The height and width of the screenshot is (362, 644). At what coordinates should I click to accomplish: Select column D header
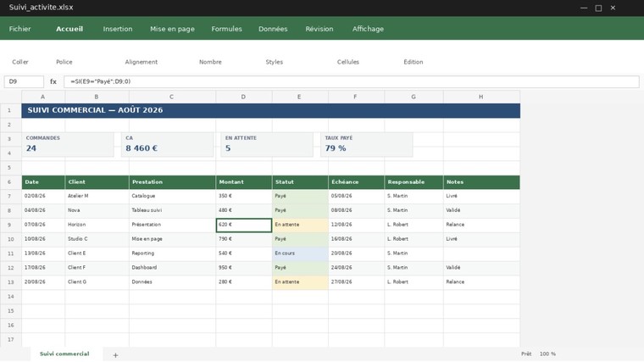point(243,97)
